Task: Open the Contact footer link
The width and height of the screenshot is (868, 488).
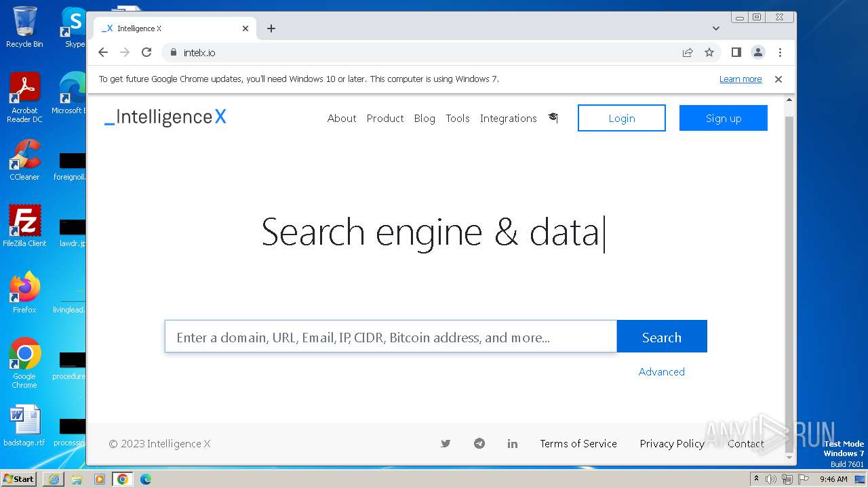Action: point(746,444)
